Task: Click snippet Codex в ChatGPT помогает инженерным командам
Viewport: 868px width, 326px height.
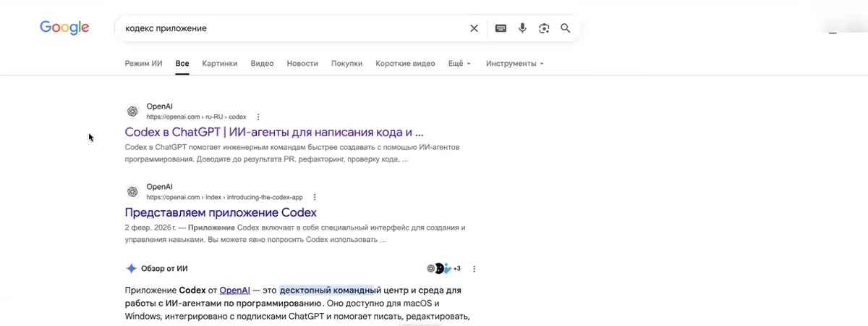Action: click(x=292, y=153)
